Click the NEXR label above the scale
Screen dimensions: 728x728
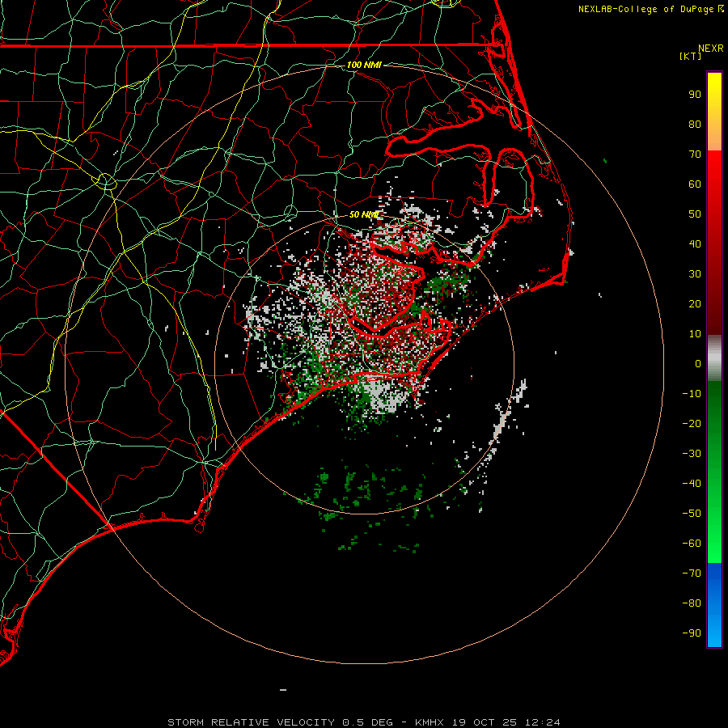711,49
